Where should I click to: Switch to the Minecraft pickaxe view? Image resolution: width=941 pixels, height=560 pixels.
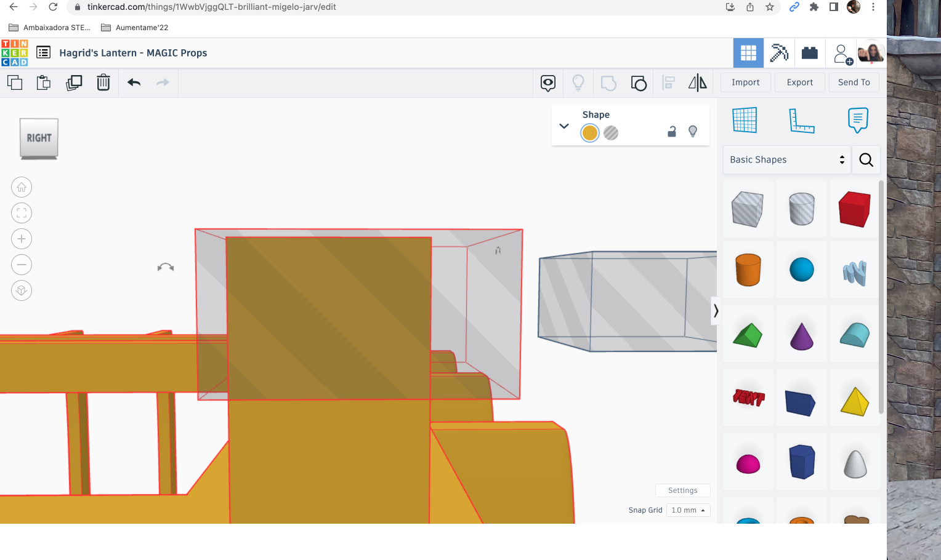pos(779,53)
